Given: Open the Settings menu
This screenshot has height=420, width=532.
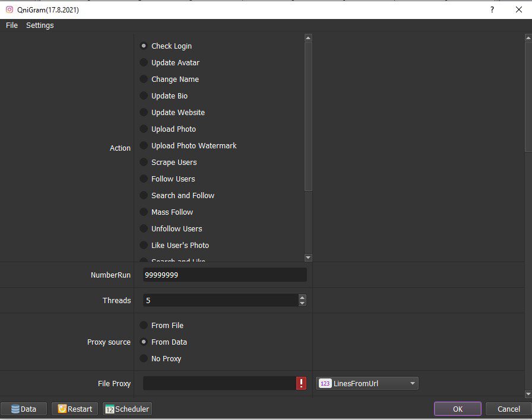Looking at the screenshot, I should (40, 26).
